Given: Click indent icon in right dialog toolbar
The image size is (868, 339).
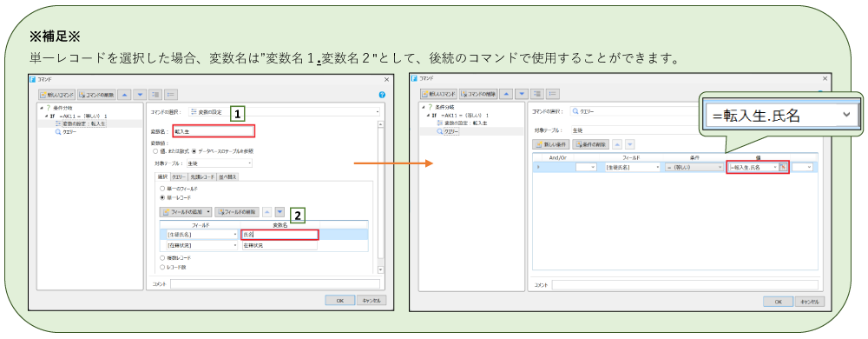Looking at the screenshot, I should [x=537, y=94].
